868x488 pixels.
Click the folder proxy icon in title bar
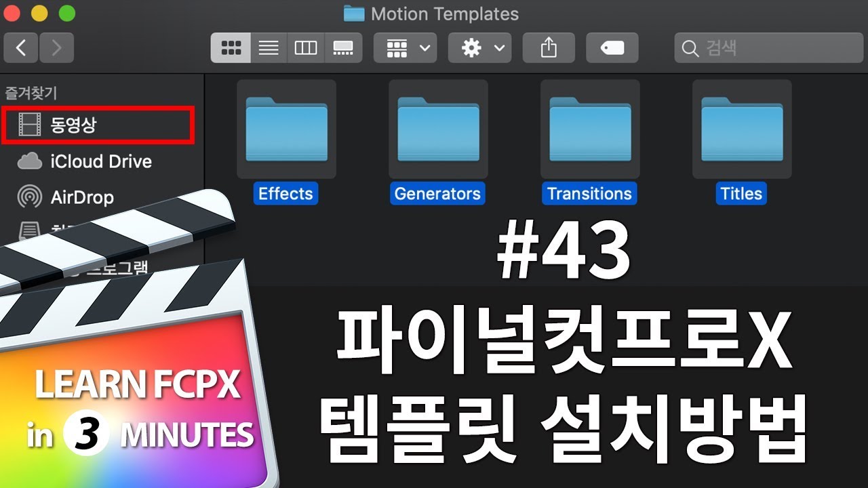click(x=354, y=14)
